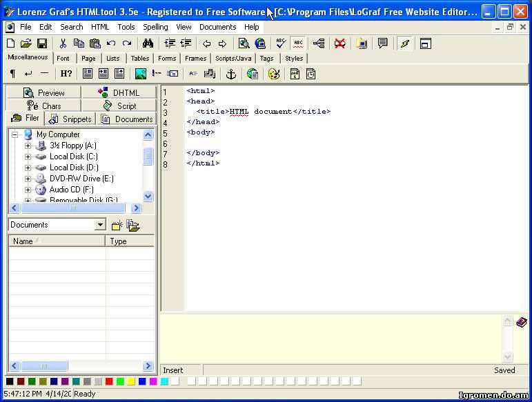Toggle the lightning bolt button
Viewport: 532px width, 402px height.
click(405, 43)
